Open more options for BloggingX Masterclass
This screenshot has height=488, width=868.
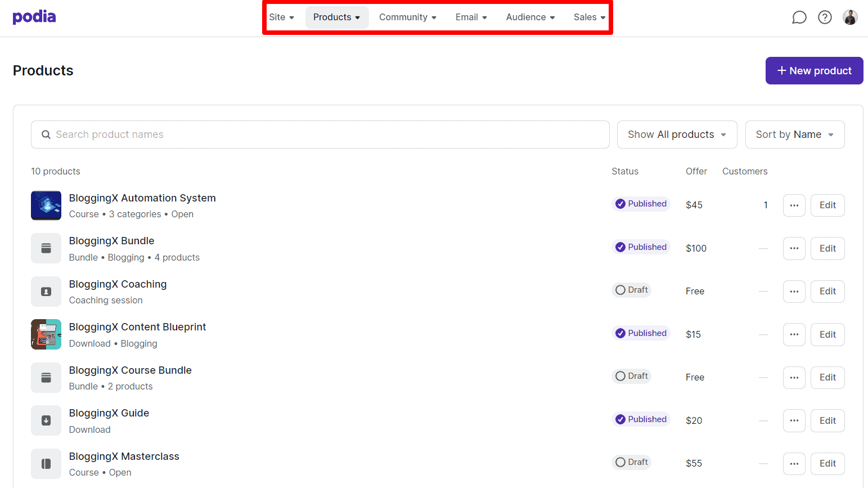click(x=794, y=464)
